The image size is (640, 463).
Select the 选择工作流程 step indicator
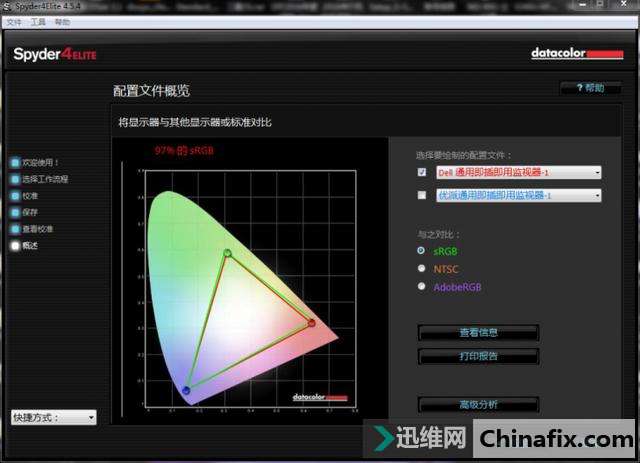[15, 179]
